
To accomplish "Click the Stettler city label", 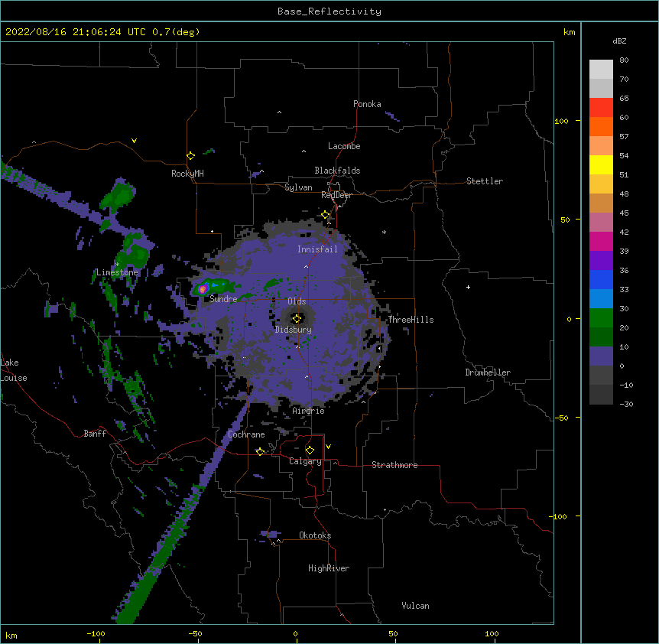I will 485,181.
